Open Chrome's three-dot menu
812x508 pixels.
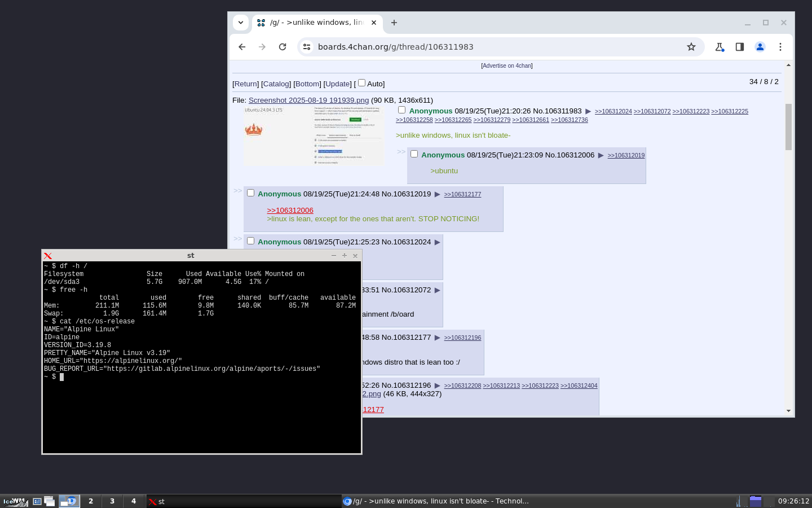pos(780,47)
